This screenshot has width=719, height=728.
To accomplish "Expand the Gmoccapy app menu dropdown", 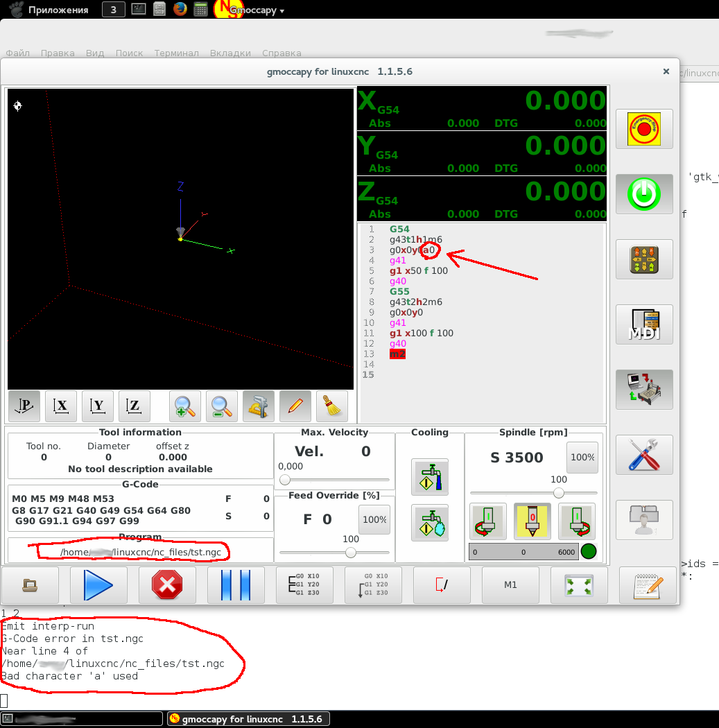I will (x=257, y=10).
